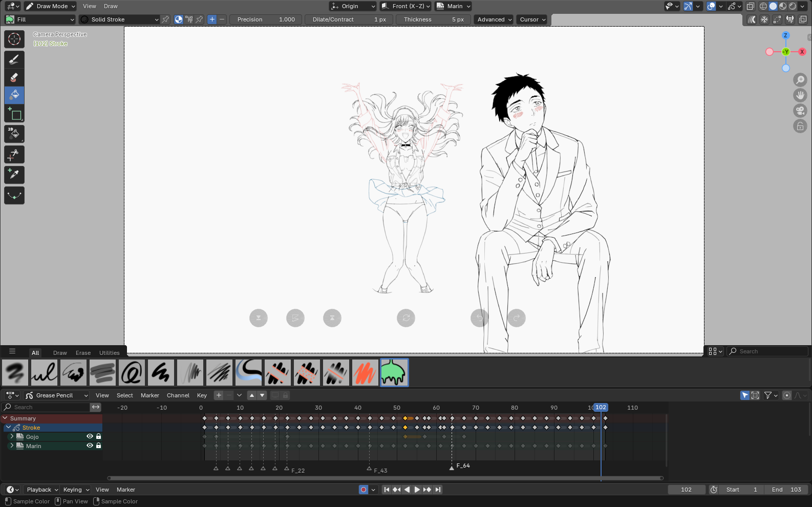Viewport: 812px width, 507px height.
Task: Switch to the Utilities brush tab
Action: [110, 353]
